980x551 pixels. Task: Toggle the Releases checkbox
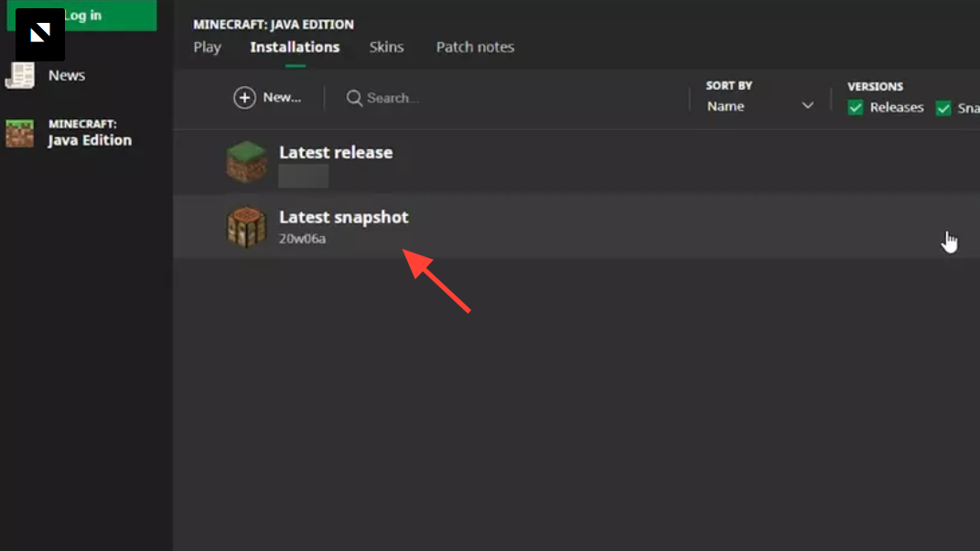pos(855,108)
